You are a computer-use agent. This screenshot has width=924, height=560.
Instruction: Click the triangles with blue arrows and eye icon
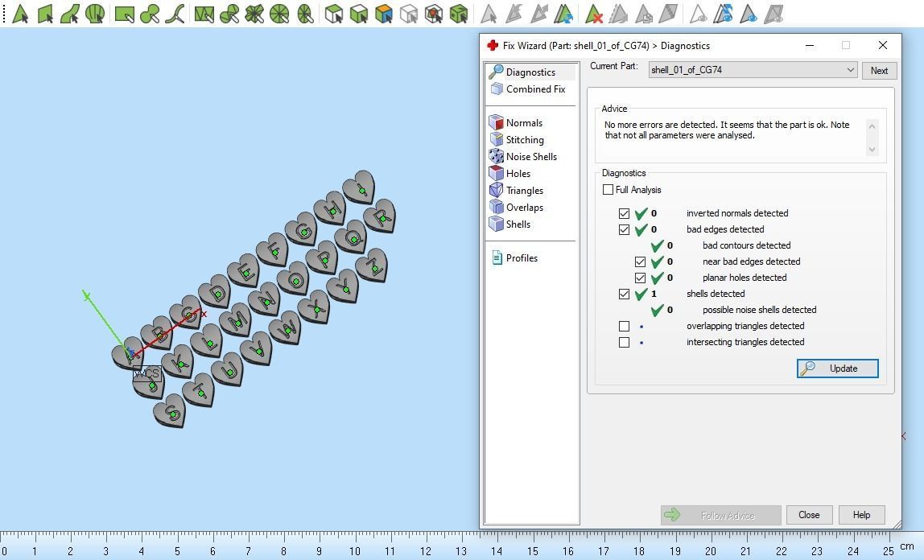(723, 13)
